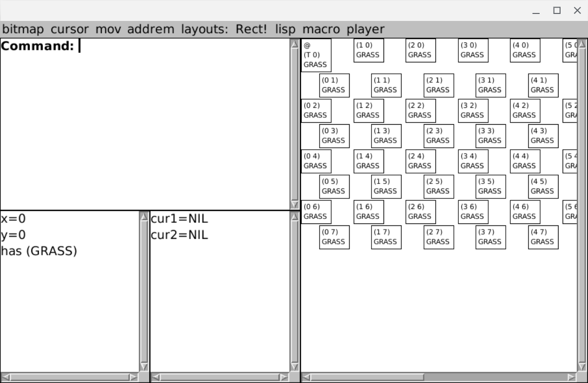Select the (3 4) GRASS tile
Viewport: 588px width, 383px height.
[473, 161]
